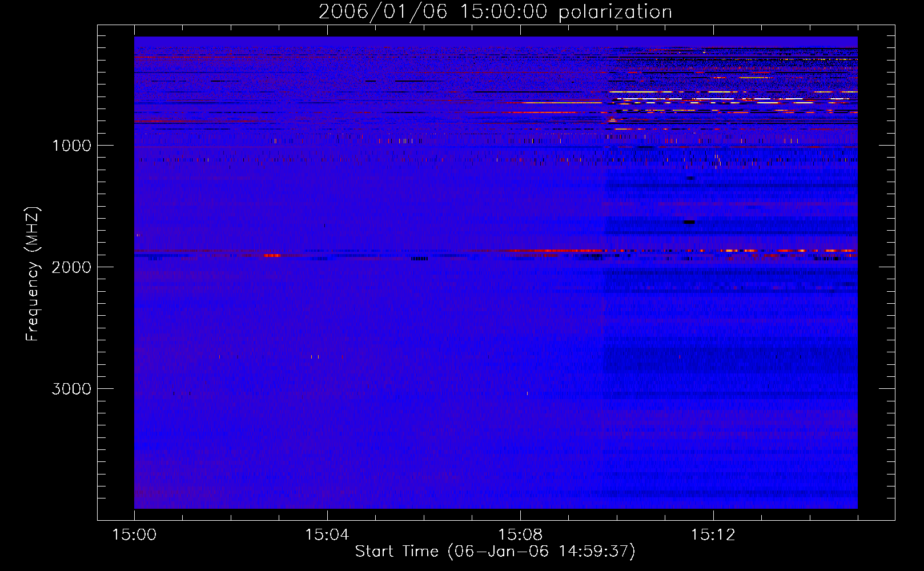The height and width of the screenshot is (571, 924).
Task: Click the 3000 frequency tick label
Action: [71, 389]
